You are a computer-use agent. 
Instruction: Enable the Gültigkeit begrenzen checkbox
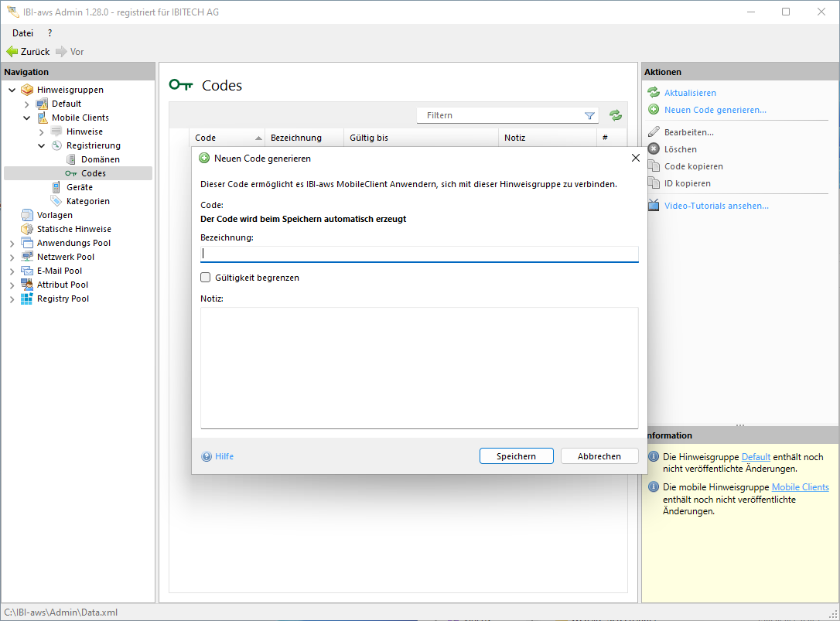[x=206, y=278]
